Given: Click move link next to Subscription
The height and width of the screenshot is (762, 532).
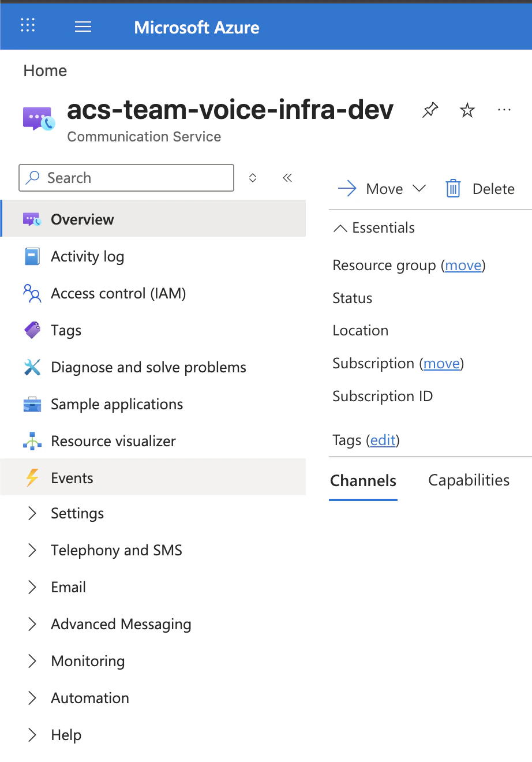Looking at the screenshot, I should coord(441,364).
